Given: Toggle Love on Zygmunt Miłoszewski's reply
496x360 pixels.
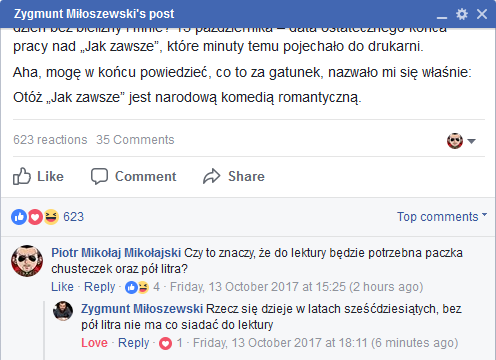Looking at the screenshot, I should (94, 343).
